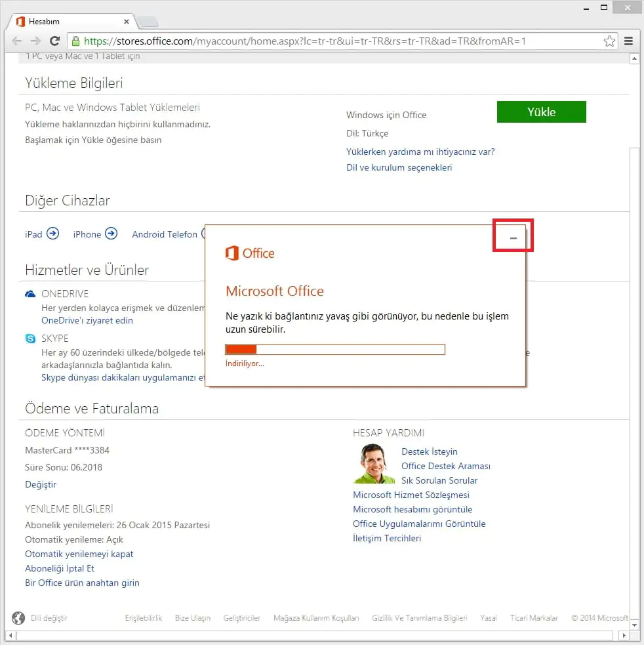The width and height of the screenshot is (644, 645).
Task: Click vertical scrollbar down arrow
Action: pos(634,625)
